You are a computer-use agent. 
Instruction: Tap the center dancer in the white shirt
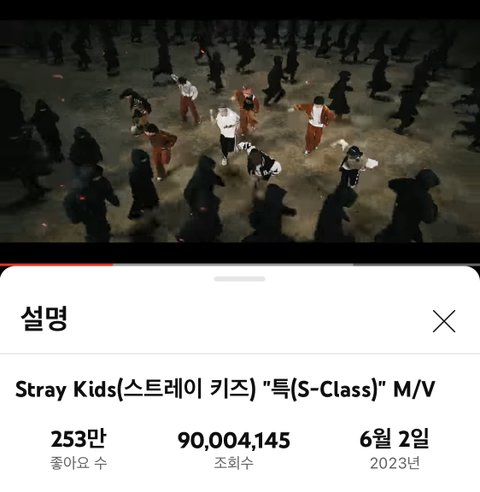click(x=226, y=135)
